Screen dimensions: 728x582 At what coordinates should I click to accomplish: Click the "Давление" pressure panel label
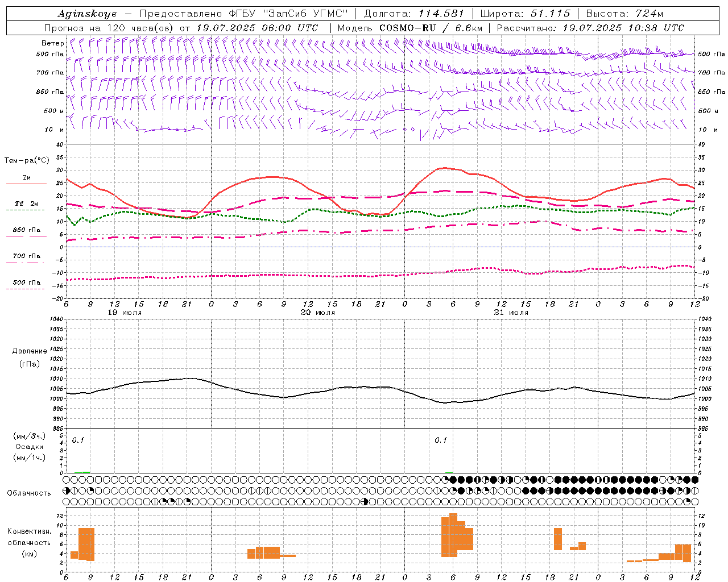[x=30, y=351]
